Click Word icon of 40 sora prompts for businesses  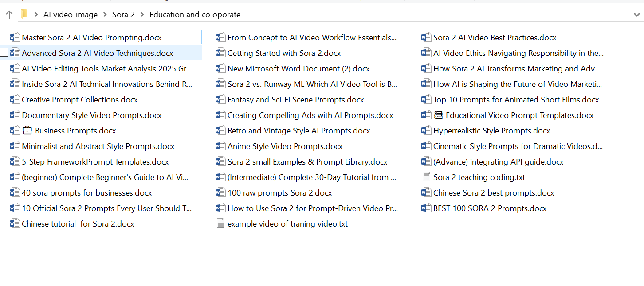click(x=15, y=192)
